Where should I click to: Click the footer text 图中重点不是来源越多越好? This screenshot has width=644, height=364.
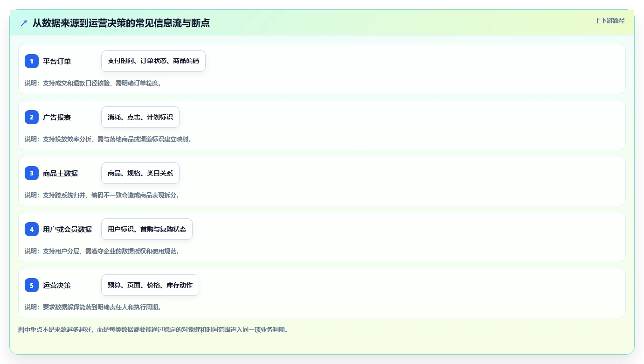153,329
